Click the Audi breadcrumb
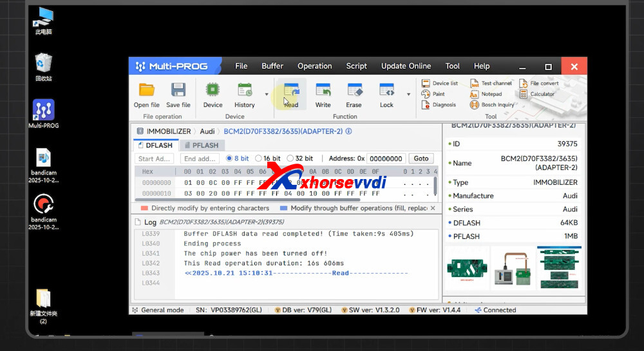 (207, 131)
